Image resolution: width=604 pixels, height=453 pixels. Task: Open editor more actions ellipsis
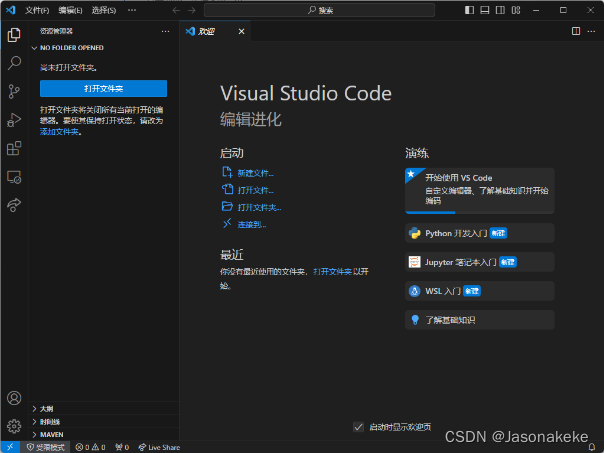(x=591, y=31)
